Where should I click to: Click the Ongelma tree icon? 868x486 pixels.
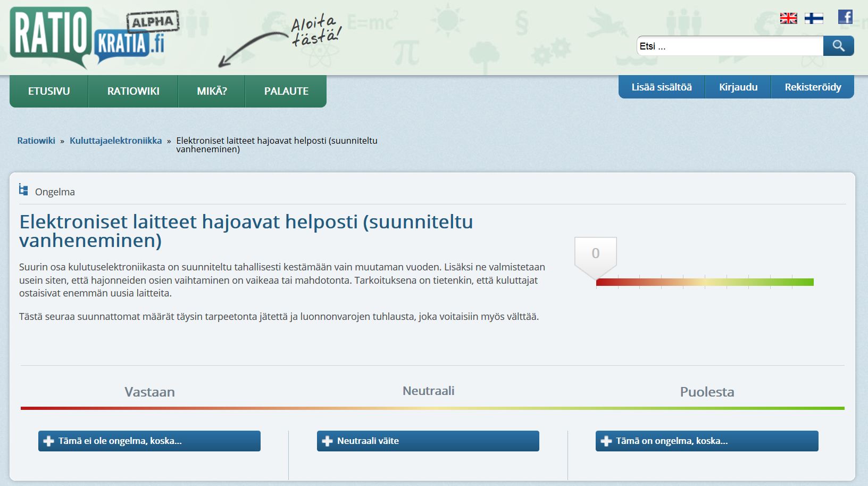coord(23,190)
